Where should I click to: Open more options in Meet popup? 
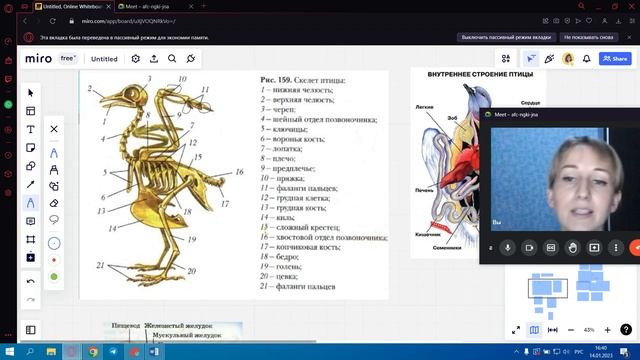(x=616, y=248)
